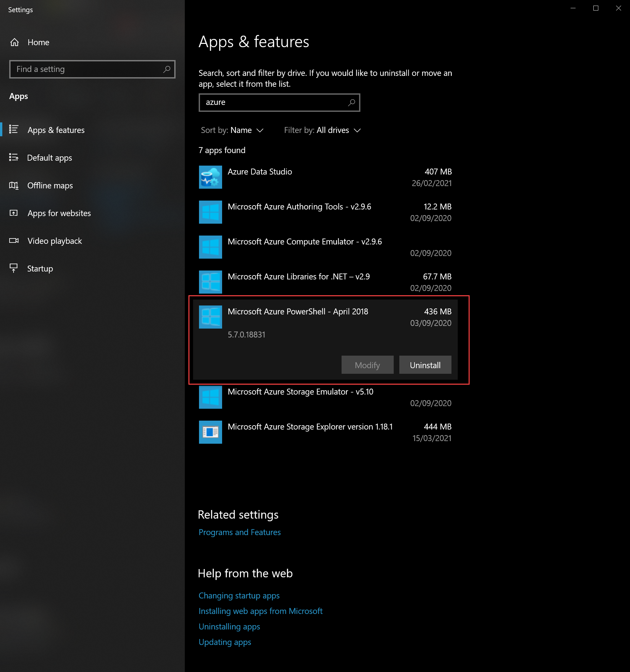The height and width of the screenshot is (672, 630).
Task: Click the 7 apps found label
Action: (222, 150)
